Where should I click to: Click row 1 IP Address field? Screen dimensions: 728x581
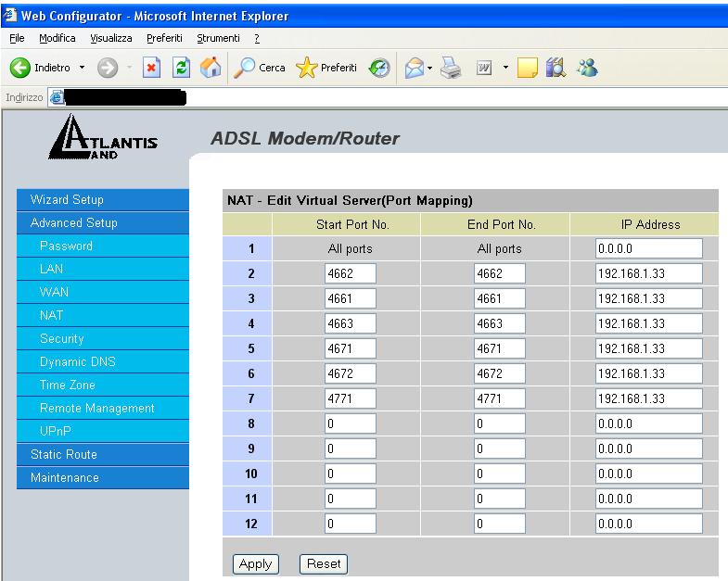(x=648, y=248)
